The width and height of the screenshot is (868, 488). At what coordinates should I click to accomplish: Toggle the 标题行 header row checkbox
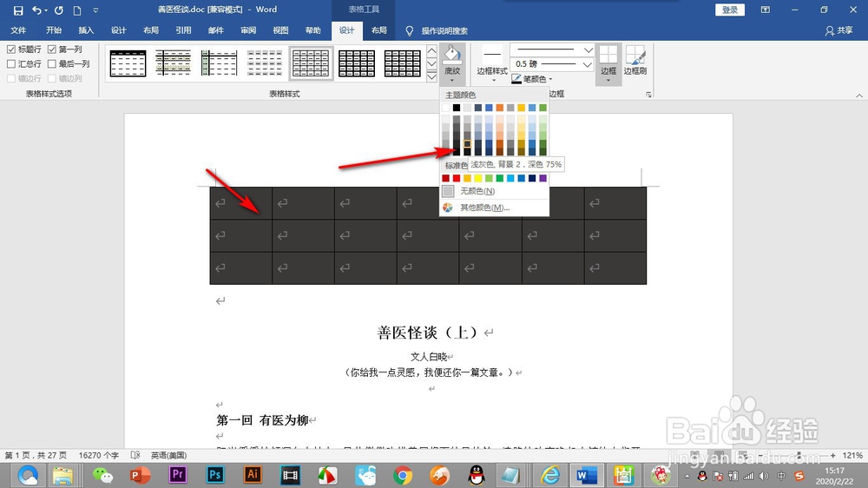[11, 49]
